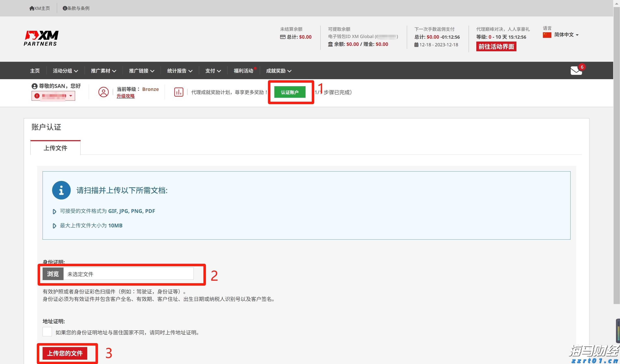The height and width of the screenshot is (364, 620).
Task: Click the user avatar icon near 当前等级
Action: click(103, 92)
